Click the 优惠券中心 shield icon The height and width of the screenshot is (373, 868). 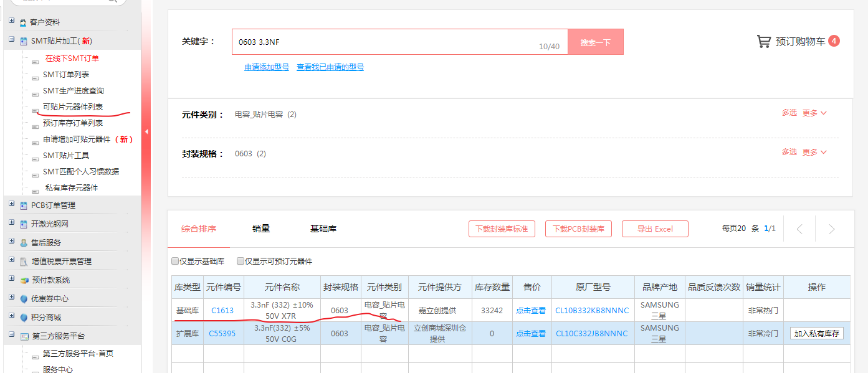point(23,299)
